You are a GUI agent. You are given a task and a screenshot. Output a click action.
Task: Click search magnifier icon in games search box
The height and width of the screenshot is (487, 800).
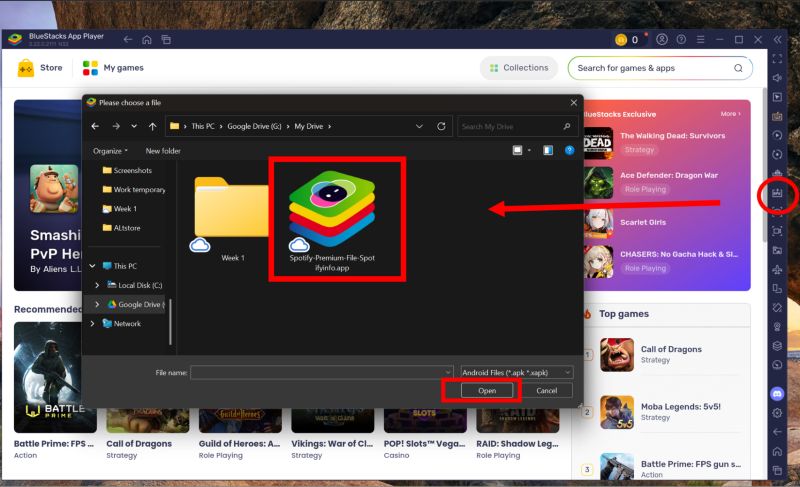pos(738,68)
